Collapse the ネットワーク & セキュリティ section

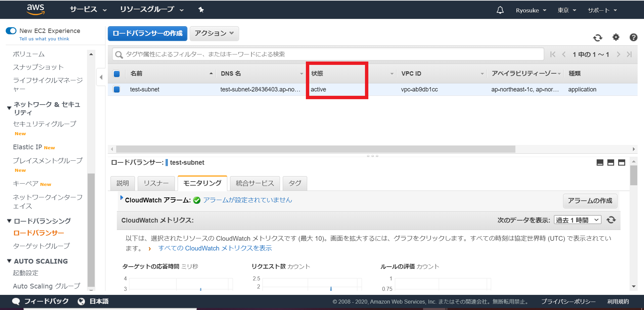tap(9, 108)
